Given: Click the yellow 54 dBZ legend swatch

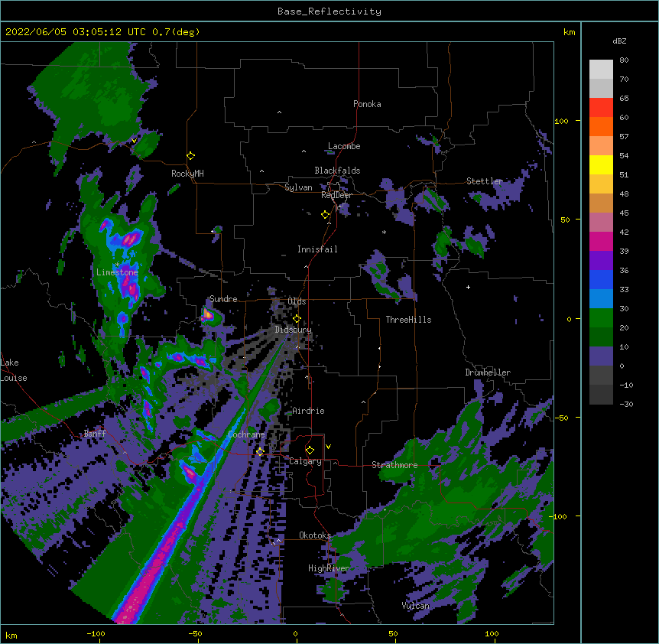Looking at the screenshot, I should click(601, 164).
